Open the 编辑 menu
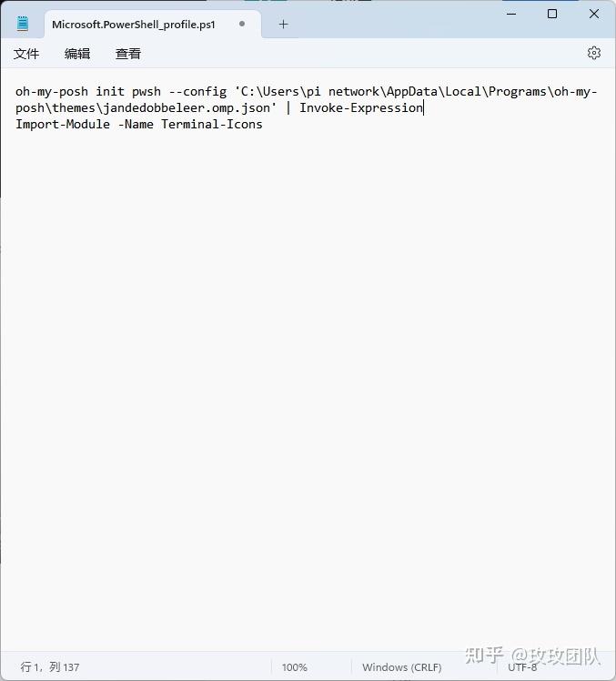The height and width of the screenshot is (681, 616). 77,54
